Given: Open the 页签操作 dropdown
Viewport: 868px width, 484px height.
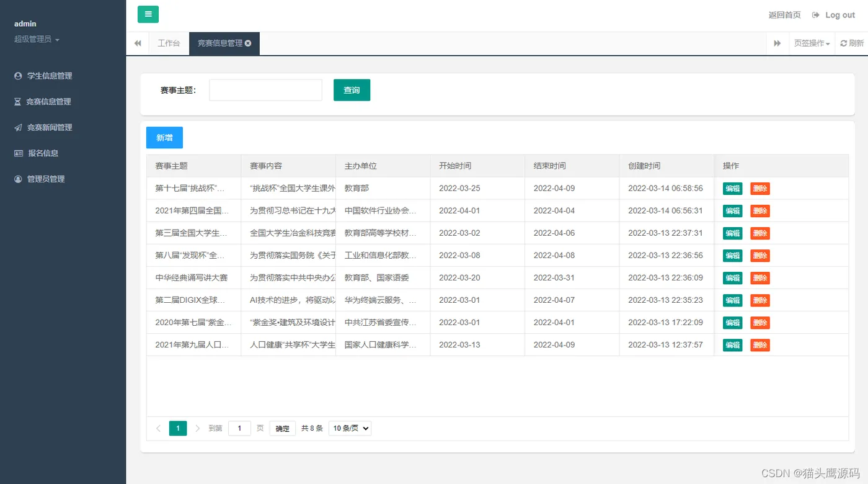Looking at the screenshot, I should point(812,43).
